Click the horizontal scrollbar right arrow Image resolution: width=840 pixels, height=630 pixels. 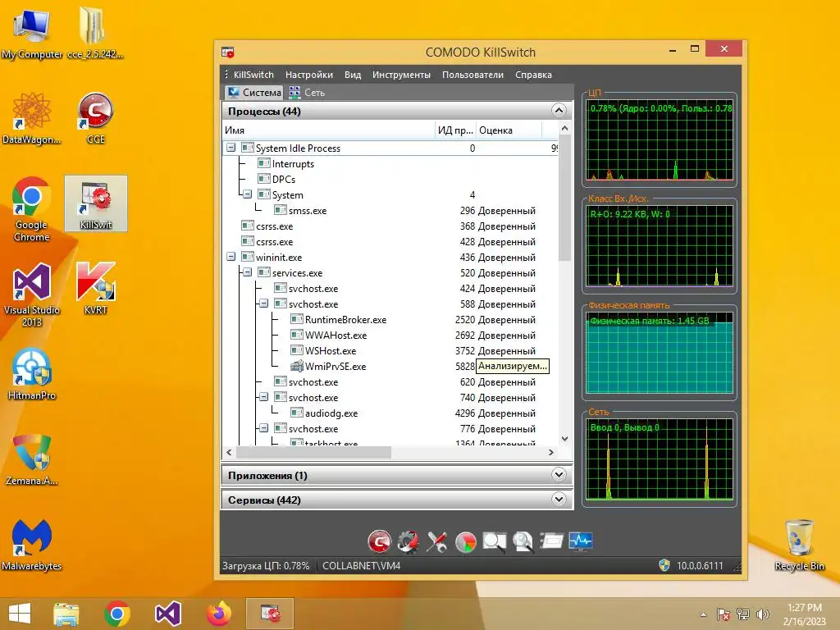(551, 453)
